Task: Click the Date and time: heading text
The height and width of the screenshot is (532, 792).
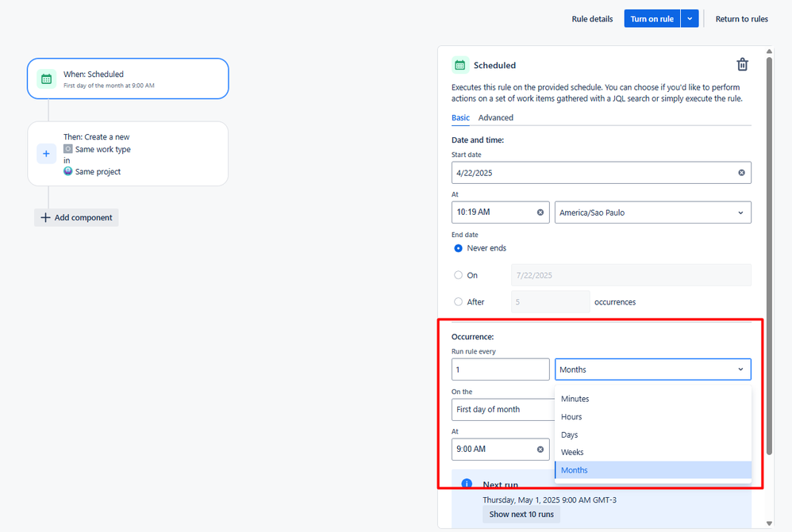Action: click(x=477, y=140)
